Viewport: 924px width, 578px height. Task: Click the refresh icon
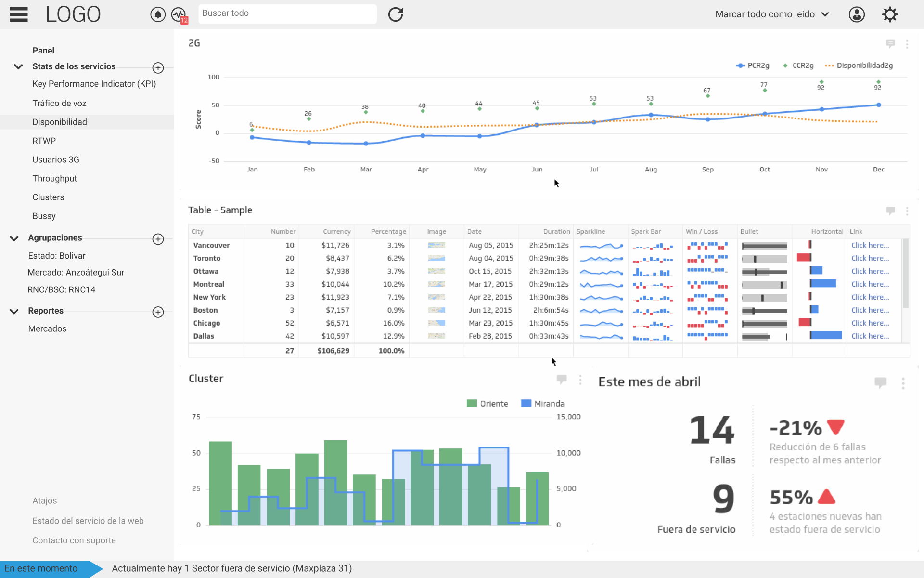(x=396, y=14)
